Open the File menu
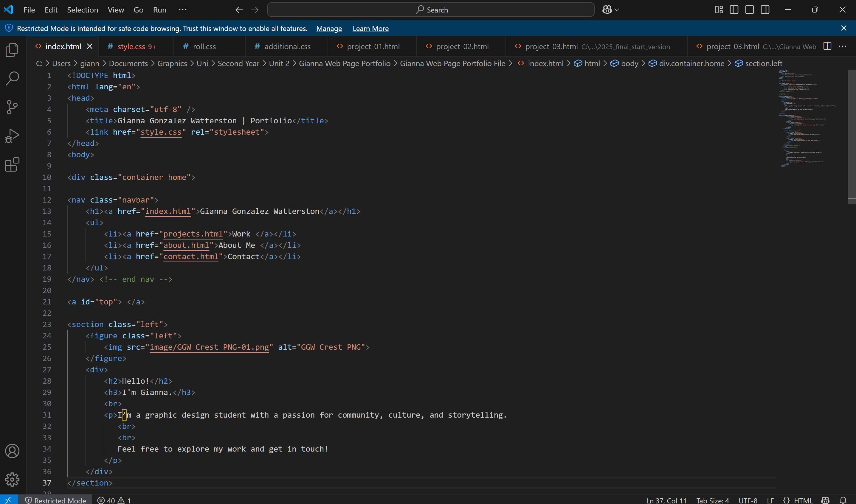Screen dimensions: 856x504 tap(29, 10)
